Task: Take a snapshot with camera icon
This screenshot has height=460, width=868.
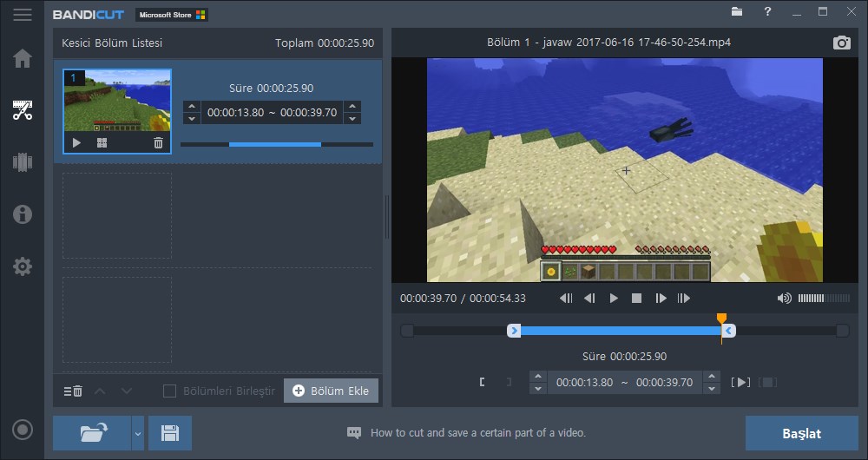Action: pos(841,43)
